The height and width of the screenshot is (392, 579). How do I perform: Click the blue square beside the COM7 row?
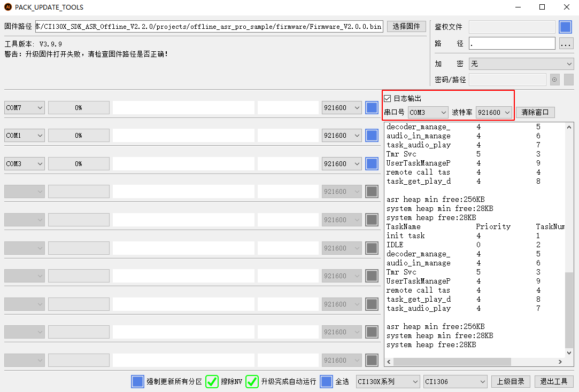tap(372, 108)
